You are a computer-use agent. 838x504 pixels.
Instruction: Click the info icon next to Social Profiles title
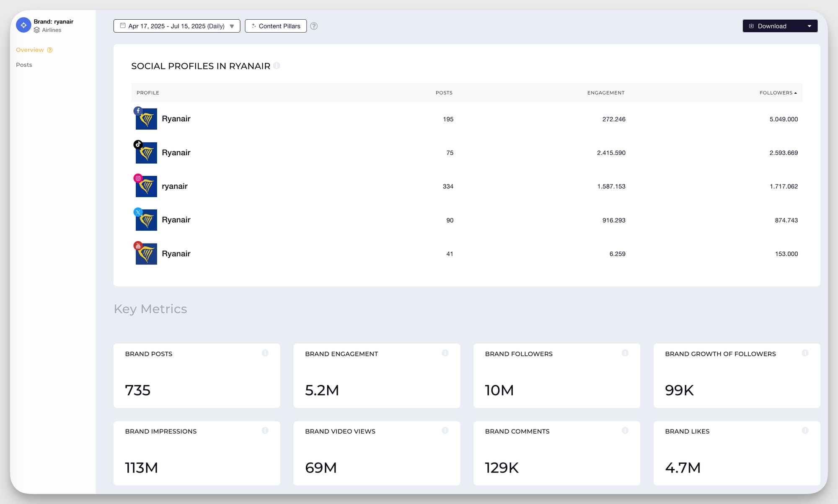point(277,66)
